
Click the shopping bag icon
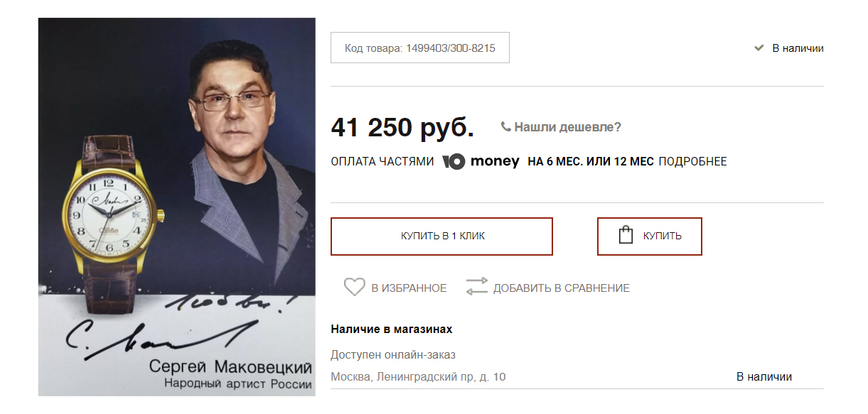(626, 235)
